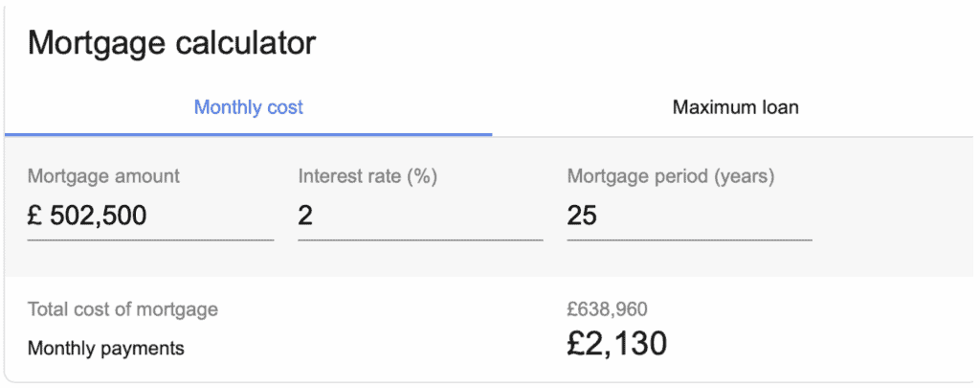Viewport: 980px width, 388px height.
Task: Click the gray panel right of Mortgage period
Action: point(894,207)
